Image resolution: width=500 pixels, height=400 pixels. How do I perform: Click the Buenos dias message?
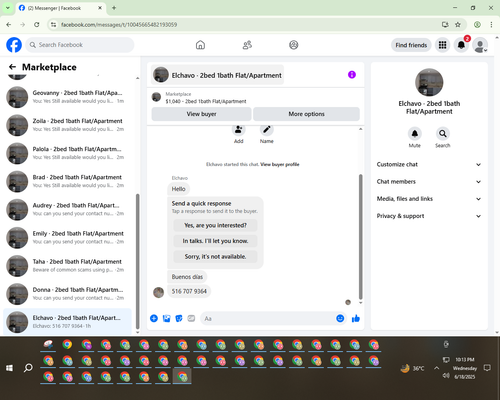[187, 277]
